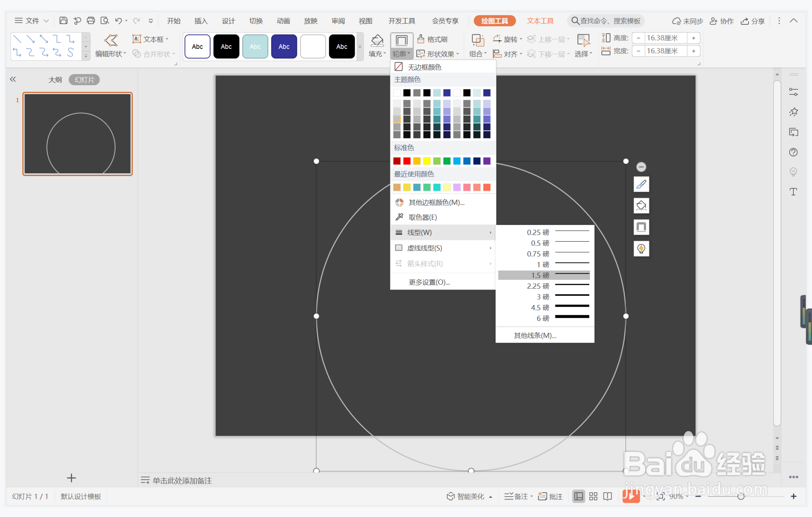This screenshot has width=812, height=517.
Task: Open the Shape Effects (形状效果) dropdown
Action: coord(438,54)
